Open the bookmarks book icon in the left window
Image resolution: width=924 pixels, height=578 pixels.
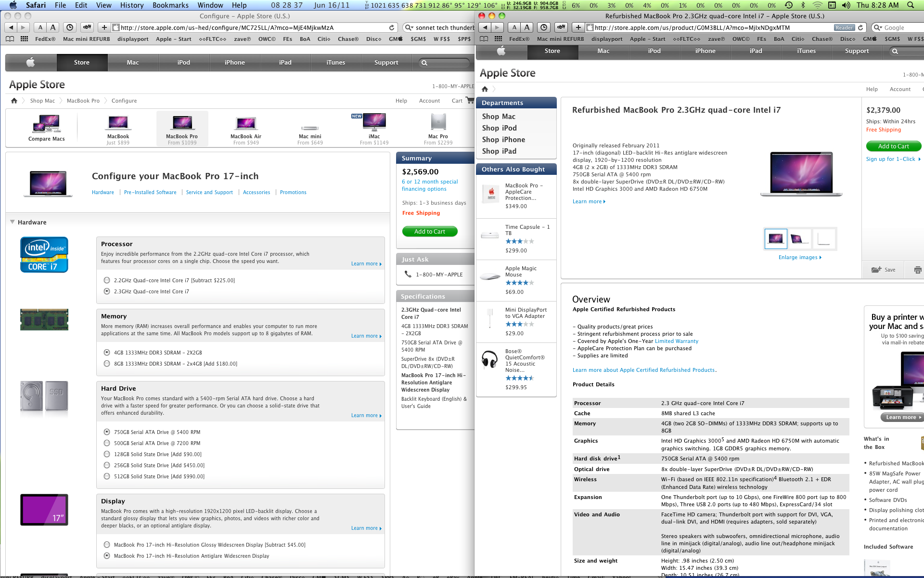(x=10, y=39)
